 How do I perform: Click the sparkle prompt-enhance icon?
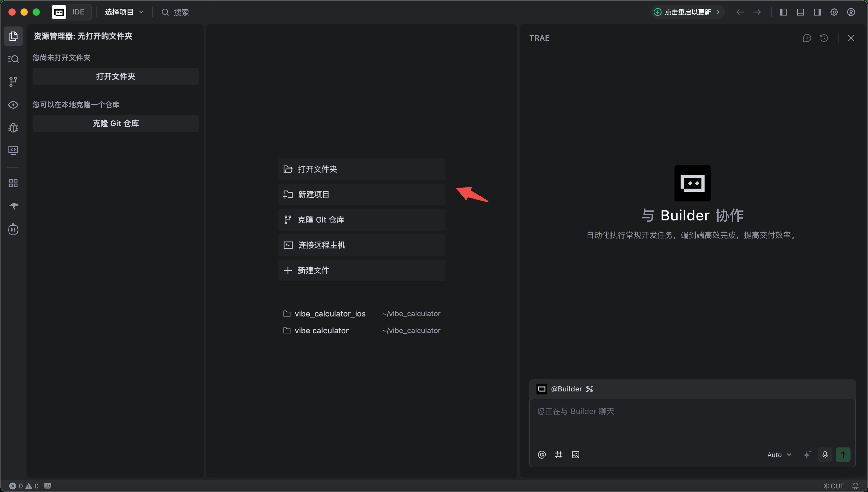click(x=807, y=454)
